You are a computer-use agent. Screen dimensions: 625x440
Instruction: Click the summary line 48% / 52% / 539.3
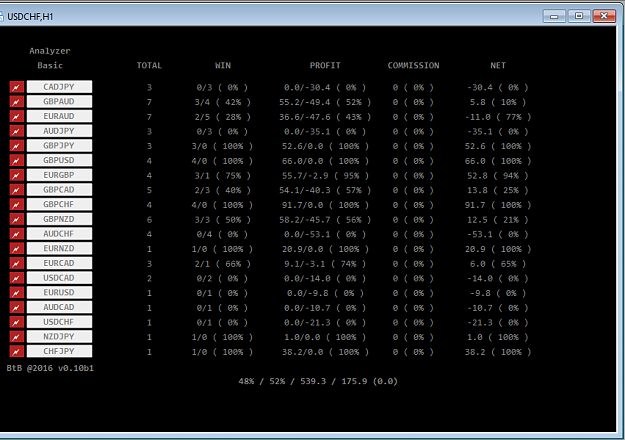point(318,381)
